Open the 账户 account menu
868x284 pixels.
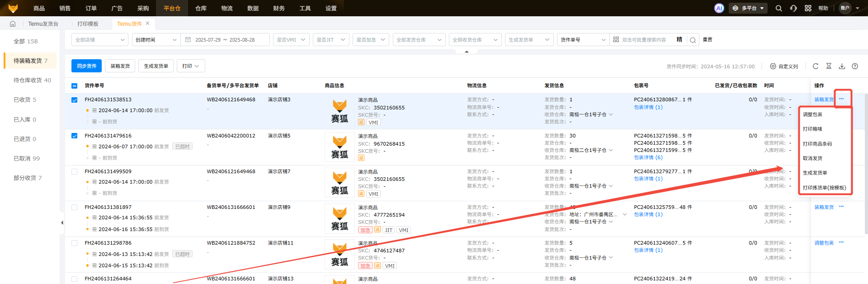tap(849, 8)
